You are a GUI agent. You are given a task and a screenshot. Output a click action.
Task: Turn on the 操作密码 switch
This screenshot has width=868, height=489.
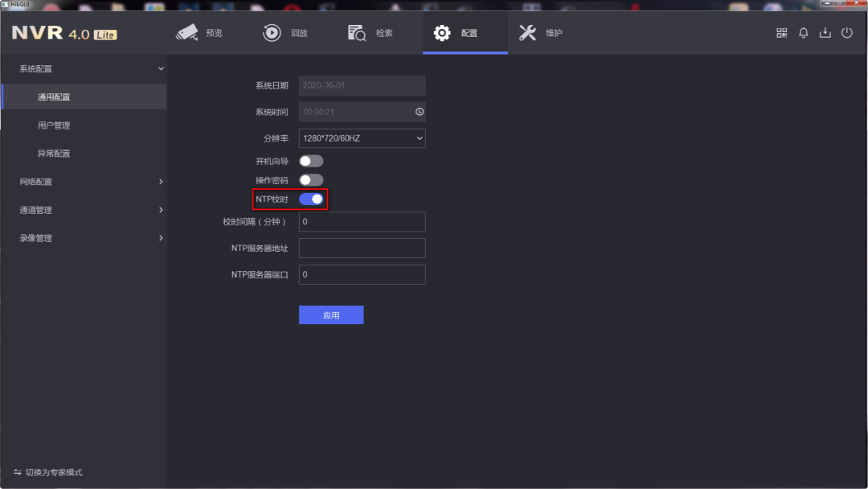click(311, 180)
